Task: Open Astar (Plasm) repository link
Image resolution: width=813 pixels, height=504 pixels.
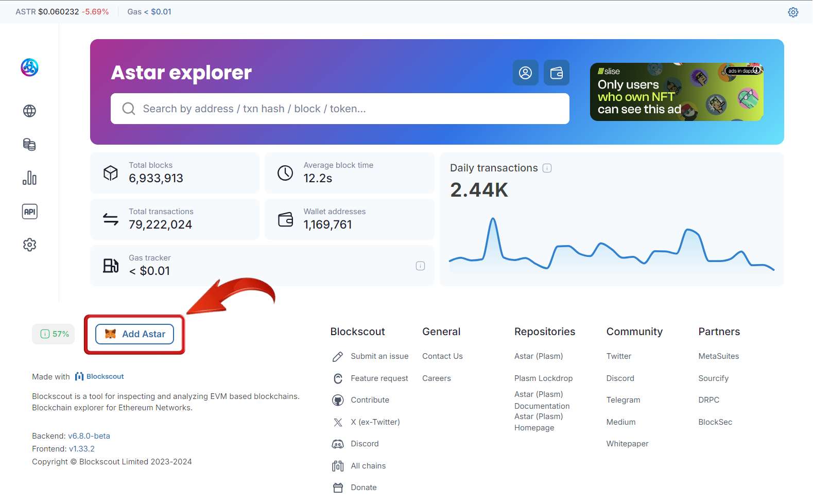Action: (x=539, y=356)
